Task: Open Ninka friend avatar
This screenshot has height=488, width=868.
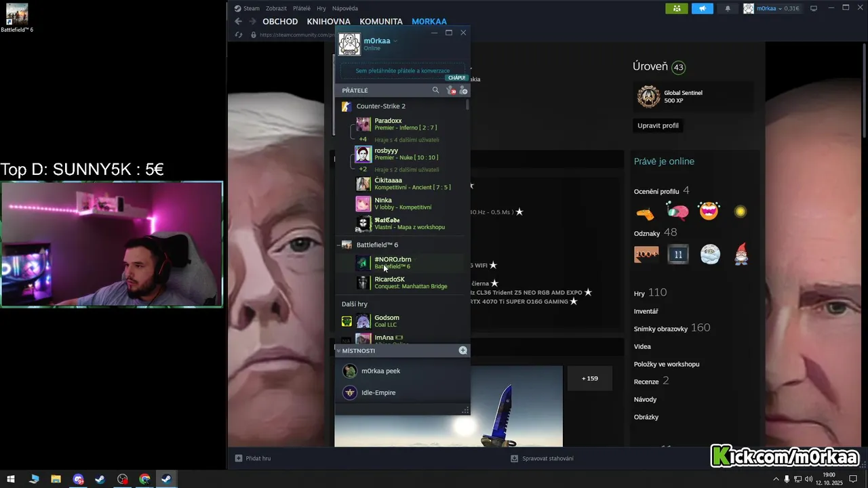Action: [363, 203]
